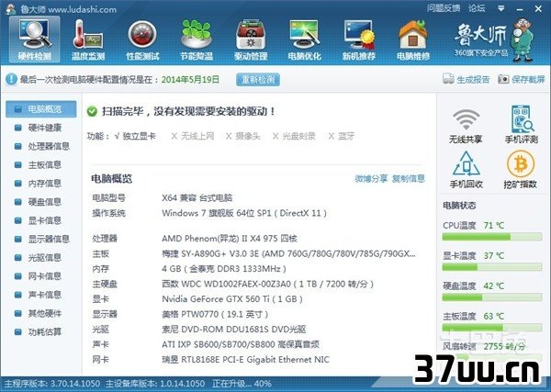Open 挖矿指数 bitcoin mining index
Viewport: 551px width, 392px height.
point(521,170)
